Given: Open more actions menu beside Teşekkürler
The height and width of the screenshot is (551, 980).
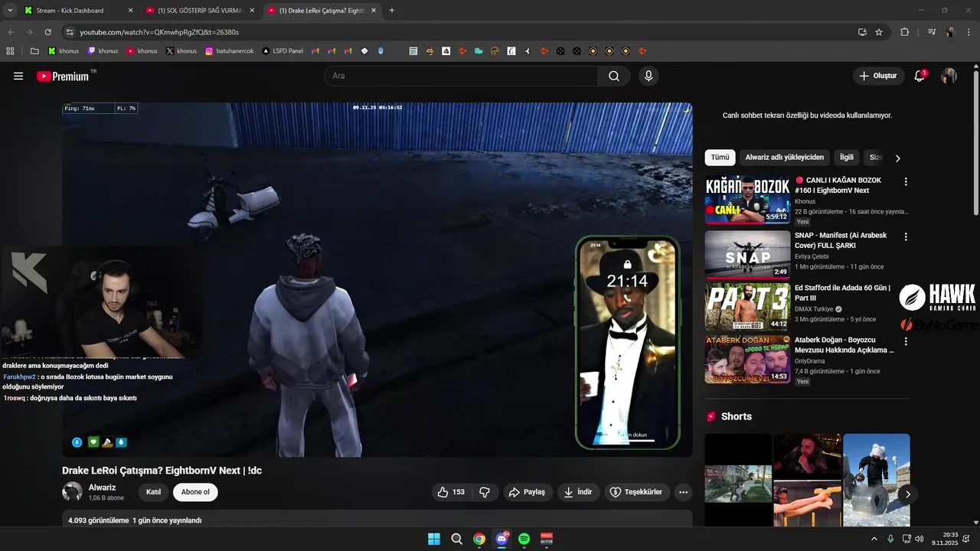Looking at the screenshot, I should (683, 492).
